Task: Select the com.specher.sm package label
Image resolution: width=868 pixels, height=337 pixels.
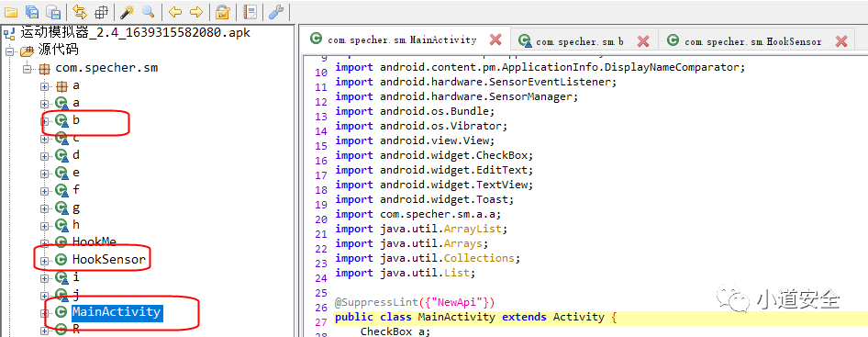Action: point(106,68)
